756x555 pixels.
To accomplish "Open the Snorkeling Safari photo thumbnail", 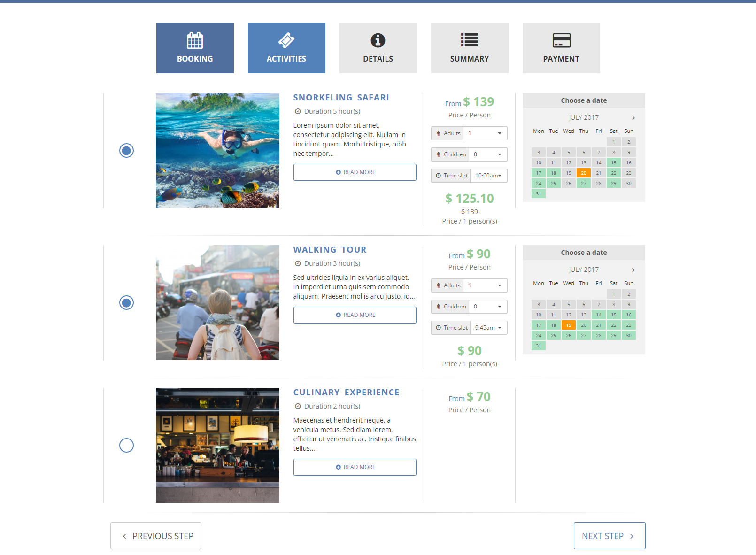I will tap(217, 150).
